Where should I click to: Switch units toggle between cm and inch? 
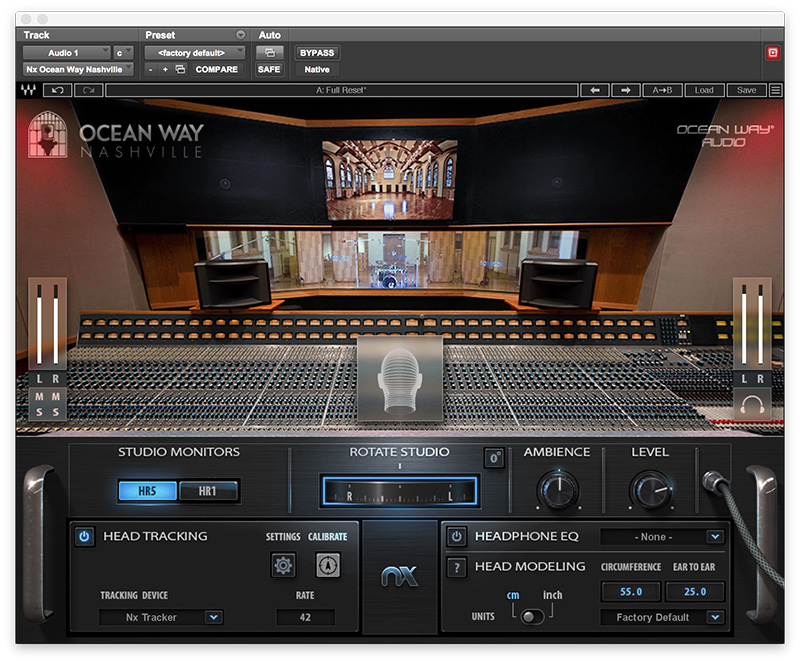pyautogui.click(x=532, y=616)
